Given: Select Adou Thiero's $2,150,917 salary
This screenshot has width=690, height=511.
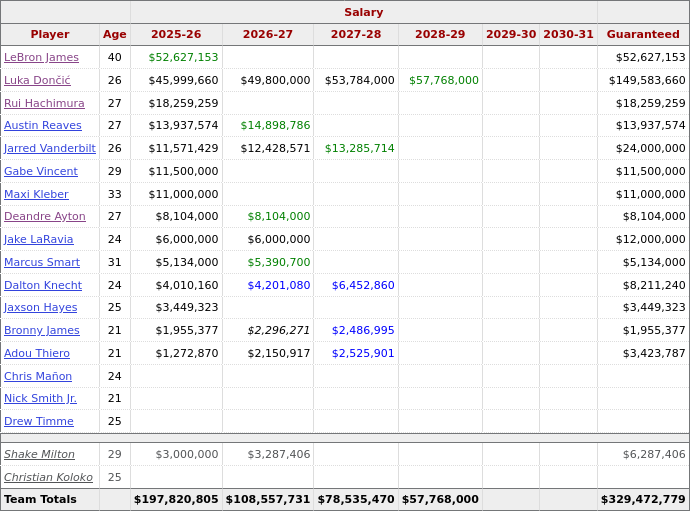Looking at the screenshot, I should [279, 353].
